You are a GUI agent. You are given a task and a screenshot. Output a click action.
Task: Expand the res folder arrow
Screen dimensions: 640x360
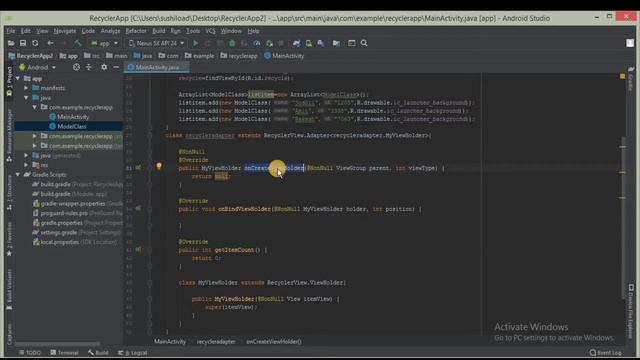[x=26, y=165]
